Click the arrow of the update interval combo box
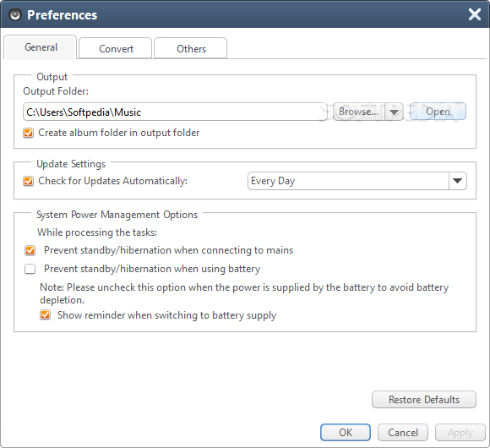 (458, 181)
